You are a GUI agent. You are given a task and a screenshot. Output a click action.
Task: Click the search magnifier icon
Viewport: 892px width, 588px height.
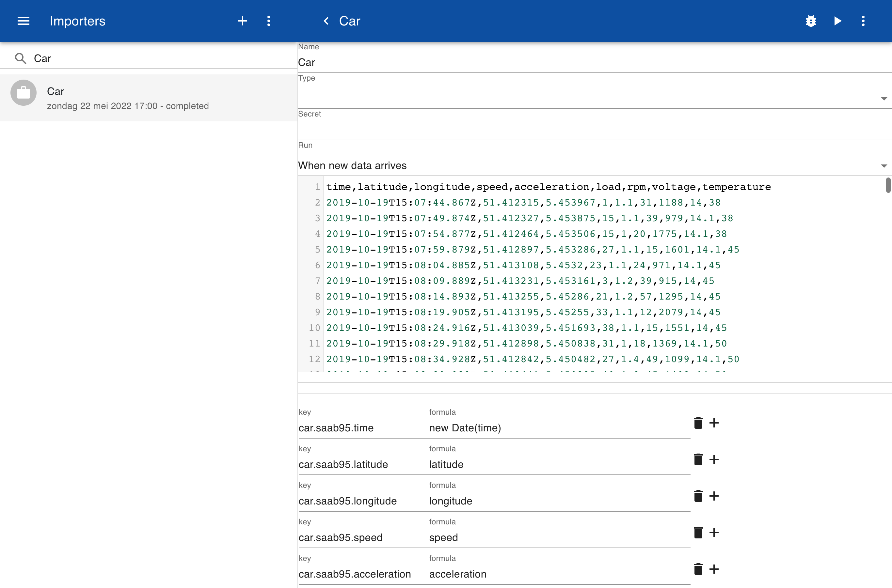point(20,58)
